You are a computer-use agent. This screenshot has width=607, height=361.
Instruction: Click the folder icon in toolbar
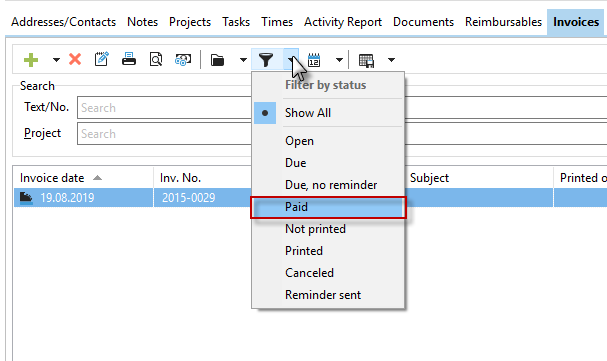click(218, 60)
